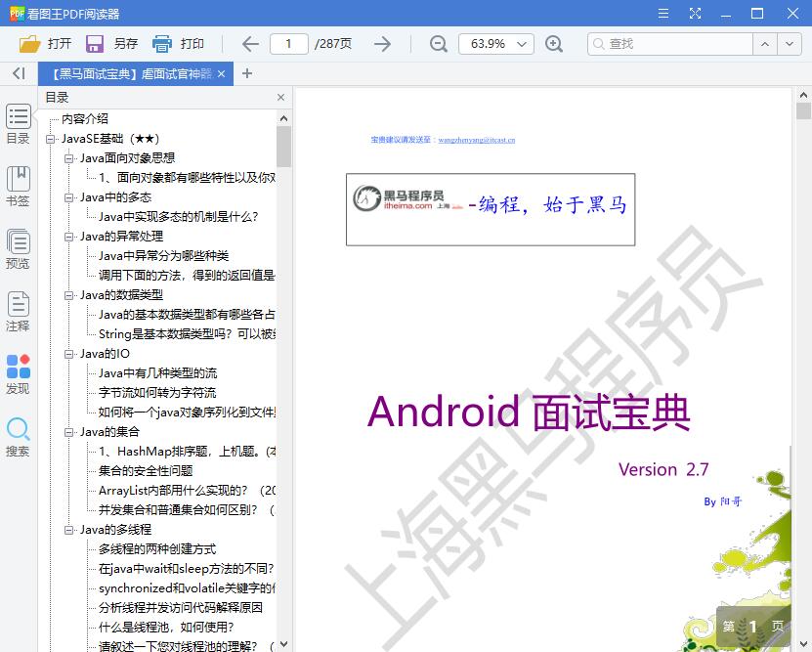Screen dimensions: 812x652
Task: Collapse the sidebar with the arrow-bar icon
Action: click(x=19, y=73)
